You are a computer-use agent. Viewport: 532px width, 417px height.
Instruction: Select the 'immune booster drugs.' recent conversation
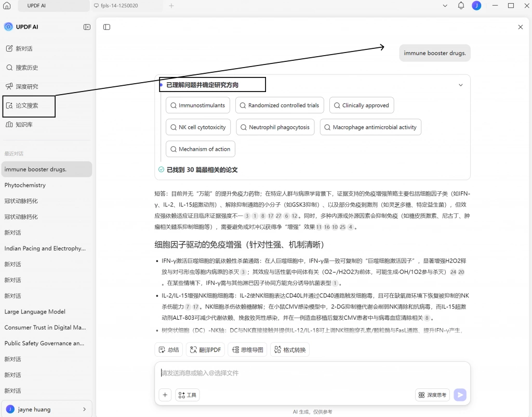click(x=46, y=169)
